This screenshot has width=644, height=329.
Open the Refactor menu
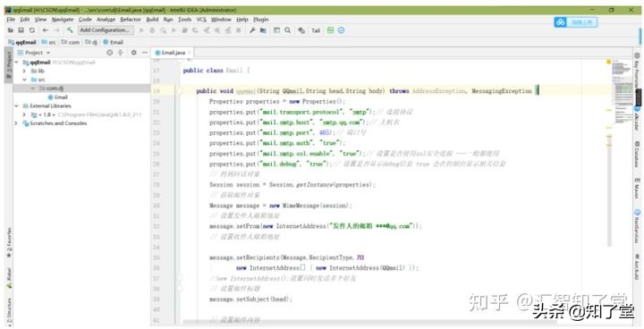point(131,20)
